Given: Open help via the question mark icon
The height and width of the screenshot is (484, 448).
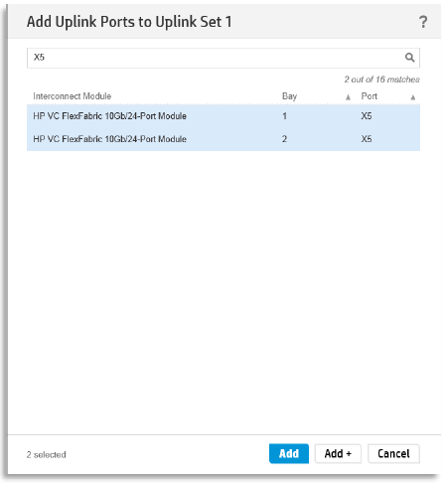Looking at the screenshot, I should coord(423,22).
